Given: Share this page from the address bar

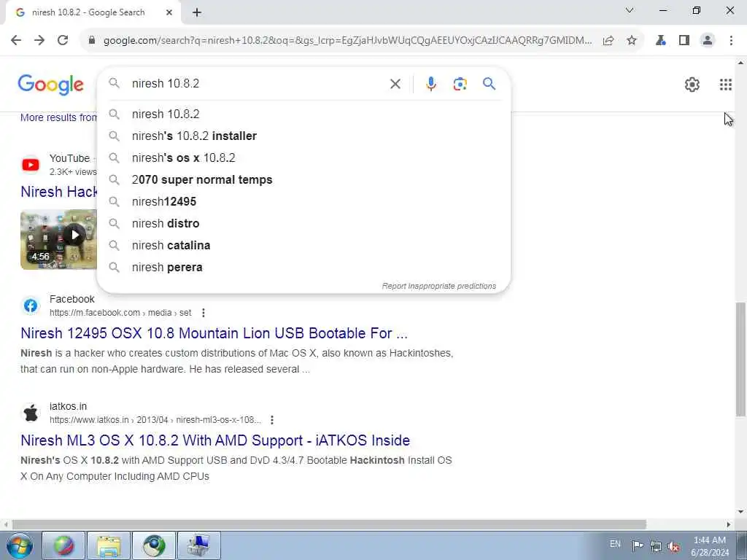Looking at the screenshot, I should click(608, 41).
